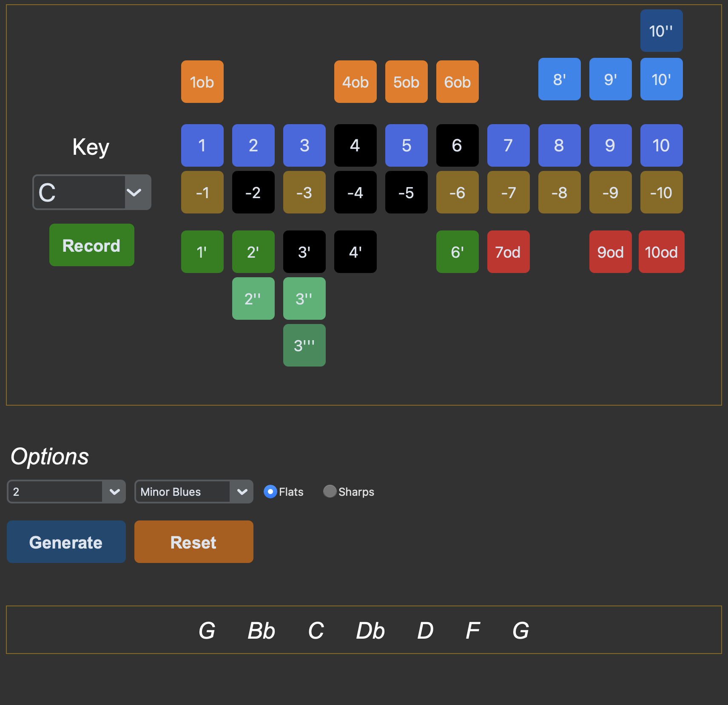Screen dimensions: 728x705
Task: Tap the 7od overdraw tile
Action: [509, 252]
